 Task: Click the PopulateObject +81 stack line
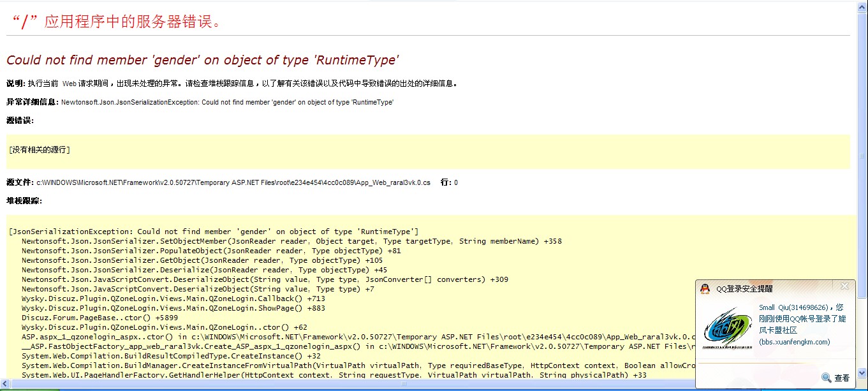coord(211,251)
